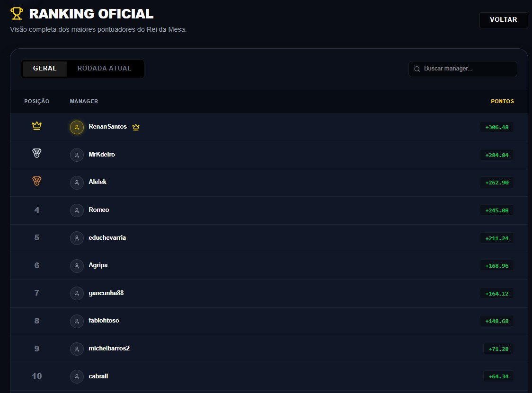
Task: Click the silver medal icon in MrKdeiro row
Action: (36, 153)
